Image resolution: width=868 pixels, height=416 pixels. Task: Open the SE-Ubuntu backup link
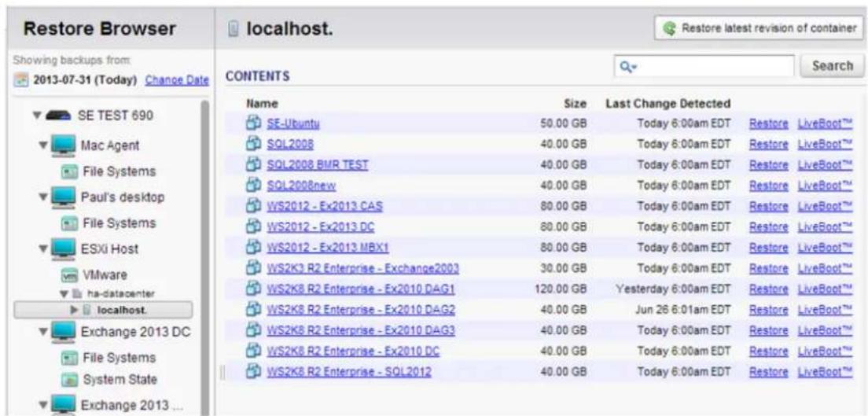point(293,124)
